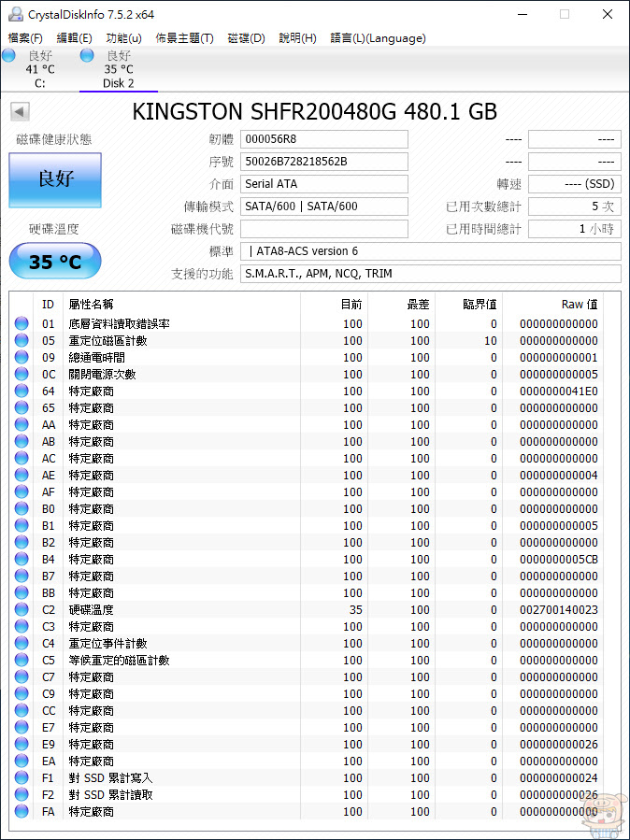
Task: Click the blue status orb for ID 65
Action: 21,407
